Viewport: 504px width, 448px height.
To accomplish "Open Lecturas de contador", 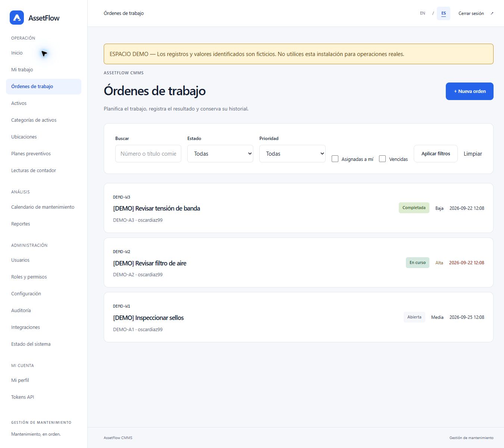I will pos(44,171).
